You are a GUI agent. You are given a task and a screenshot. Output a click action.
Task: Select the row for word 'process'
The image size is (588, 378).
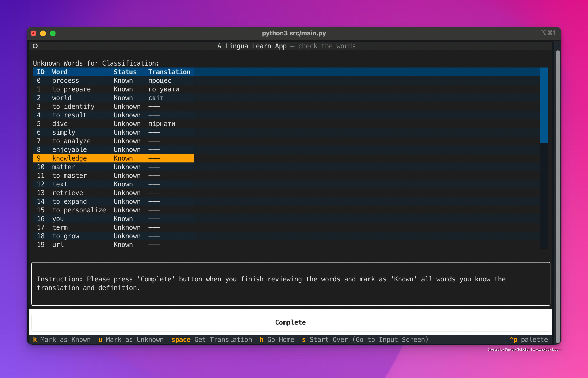tap(113, 80)
